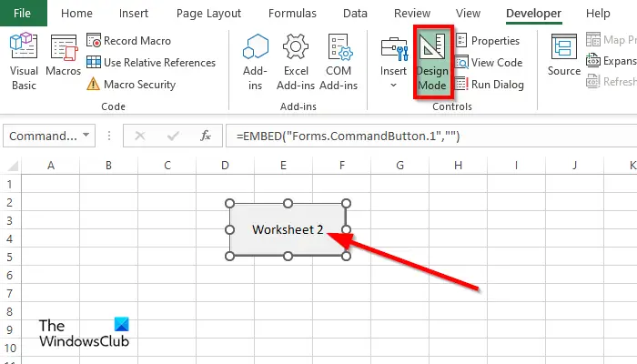
Task: Click top-right handle of Worksheet 2 button
Action: (x=346, y=203)
